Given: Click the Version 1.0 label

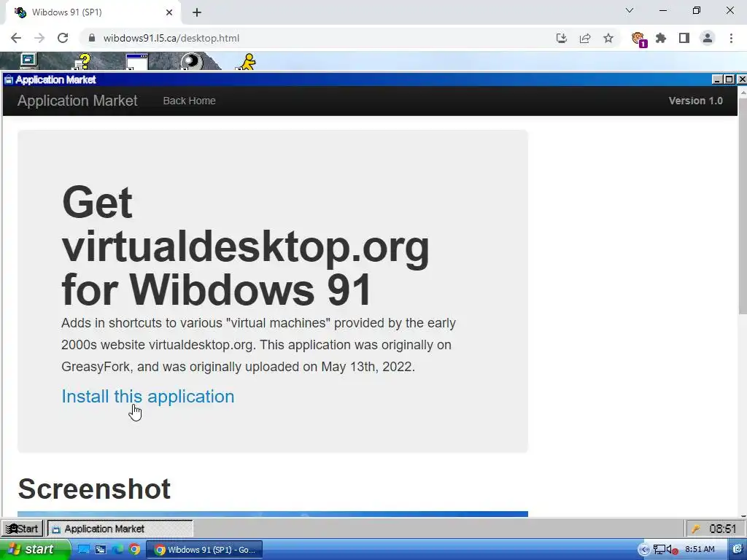Looking at the screenshot, I should (695, 101).
